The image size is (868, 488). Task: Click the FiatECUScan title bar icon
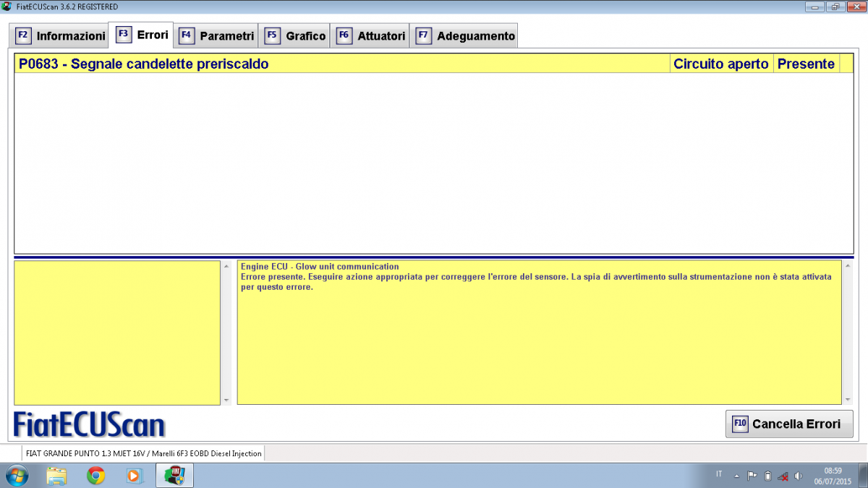click(7, 6)
